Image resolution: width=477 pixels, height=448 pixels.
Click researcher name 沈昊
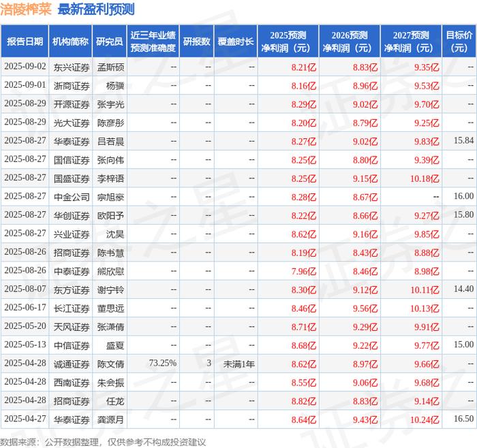[115, 234]
